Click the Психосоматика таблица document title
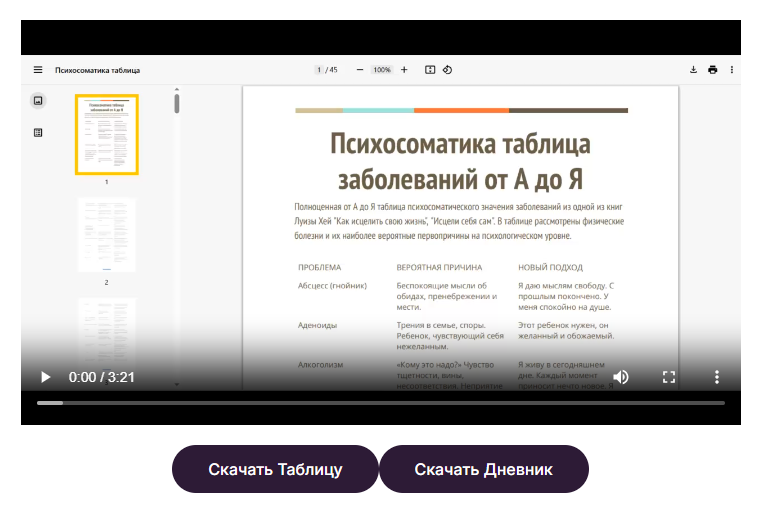 coord(97,70)
